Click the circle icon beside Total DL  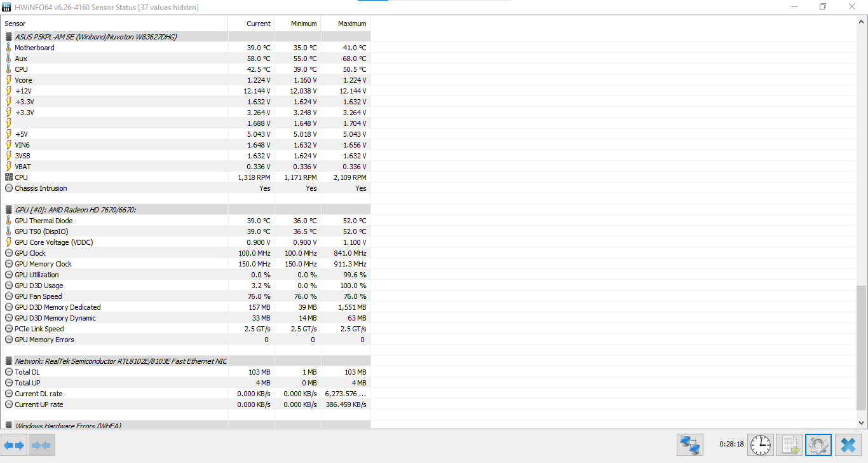click(9, 372)
